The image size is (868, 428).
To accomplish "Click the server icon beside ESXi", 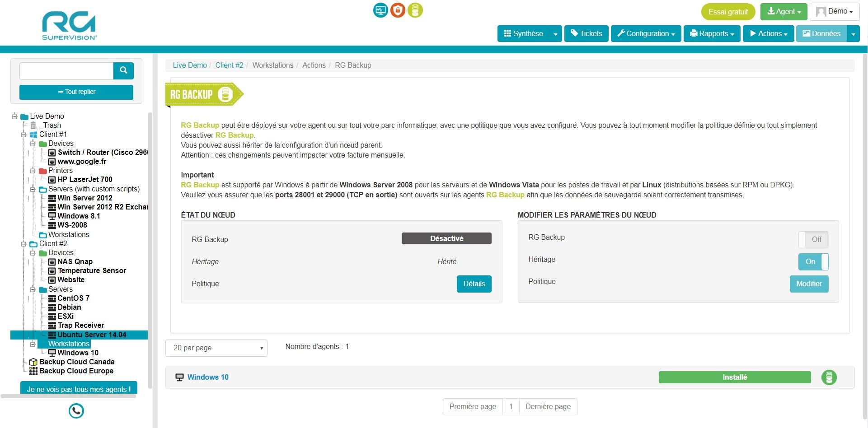I will [x=52, y=316].
